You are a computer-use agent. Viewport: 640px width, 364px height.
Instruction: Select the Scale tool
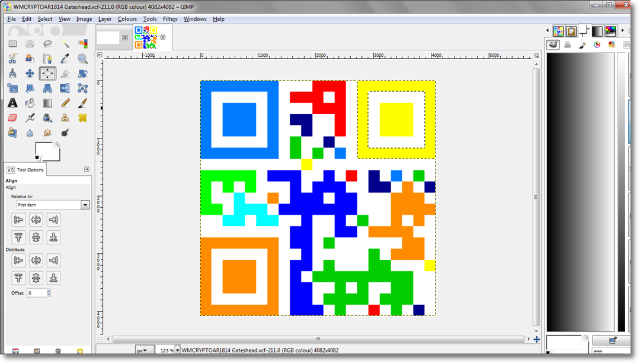[12, 88]
